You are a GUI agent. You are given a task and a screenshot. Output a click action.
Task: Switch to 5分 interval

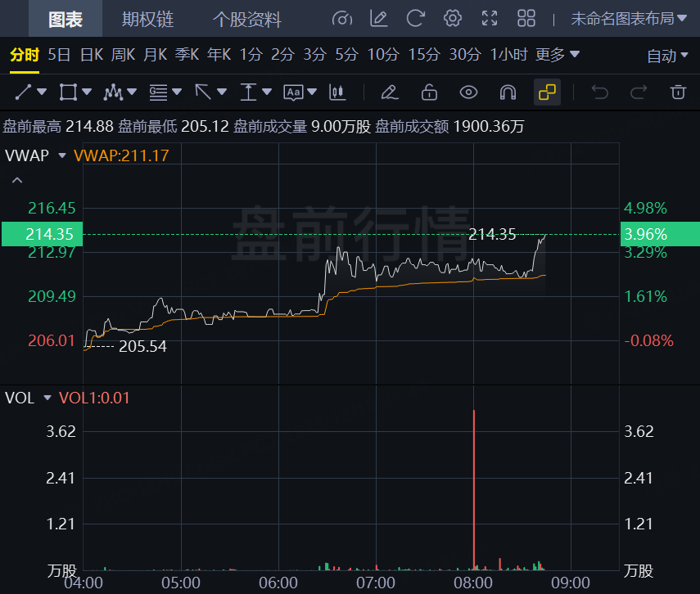(x=347, y=55)
